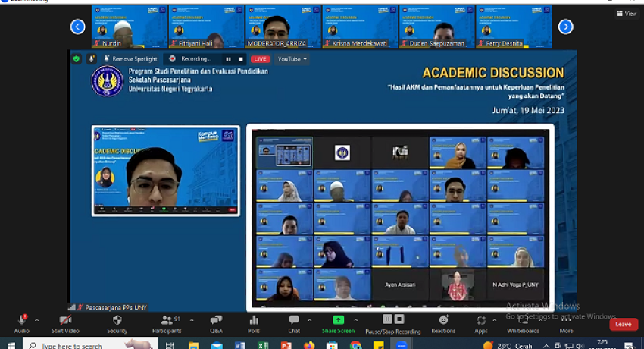Open the Audio microphone control

tap(22, 324)
